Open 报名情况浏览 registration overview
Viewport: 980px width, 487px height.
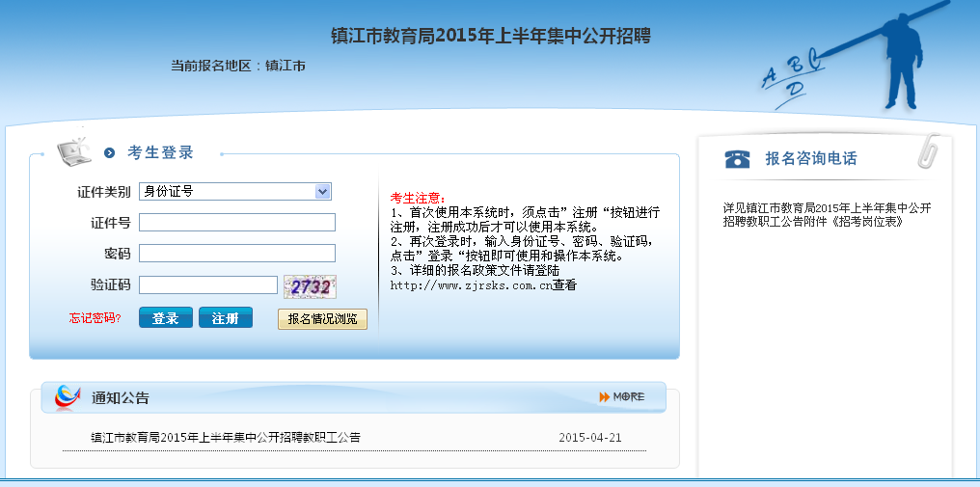point(322,318)
